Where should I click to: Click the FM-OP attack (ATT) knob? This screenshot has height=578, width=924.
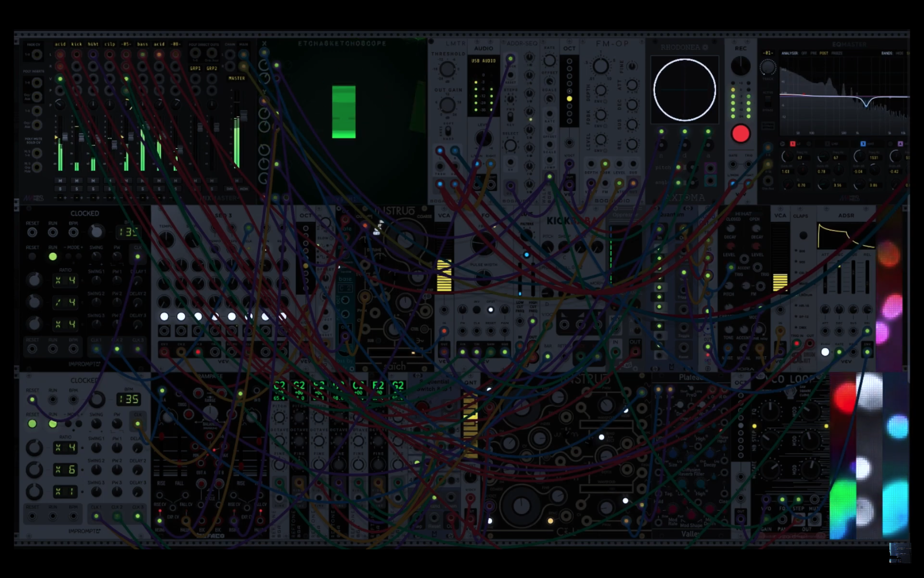pyautogui.click(x=632, y=85)
